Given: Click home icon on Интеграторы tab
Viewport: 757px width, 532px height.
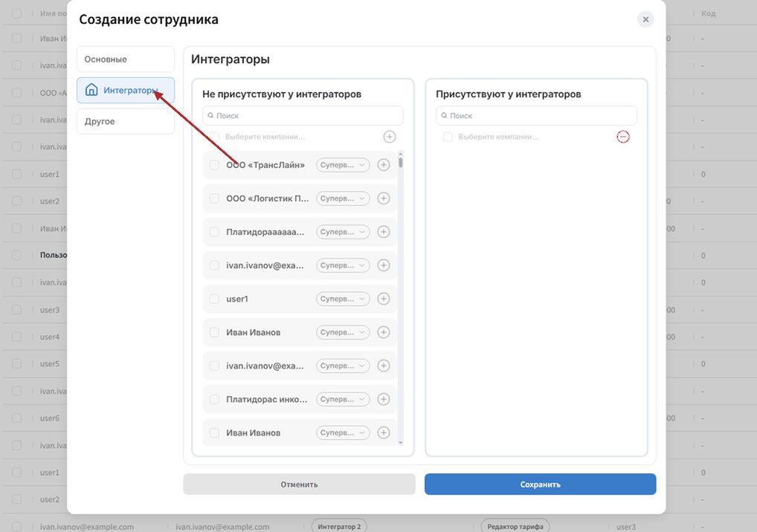Looking at the screenshot, I should (x=91, y=90).
